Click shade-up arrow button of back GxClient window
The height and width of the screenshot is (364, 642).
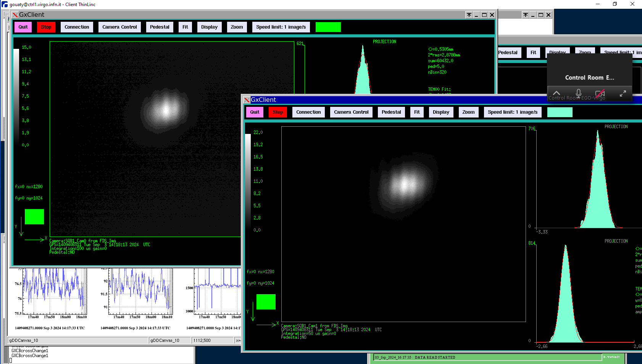(x=469, y=15)
